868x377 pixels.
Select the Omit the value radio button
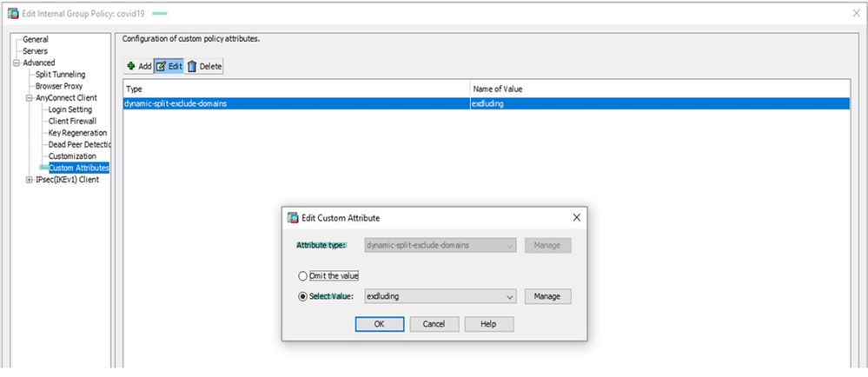click(x=302, y=275)
